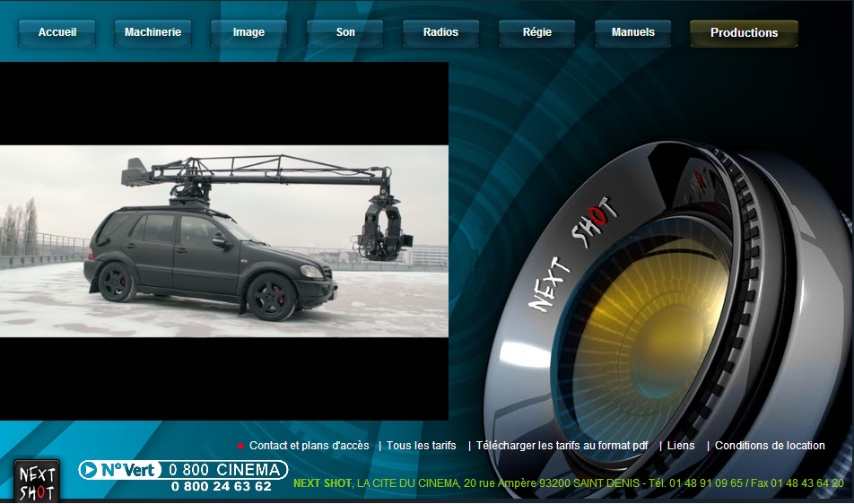The height and width of the screenshot is (504, 854).
Task: Open the Régie menu item
Action: point(537,33)
